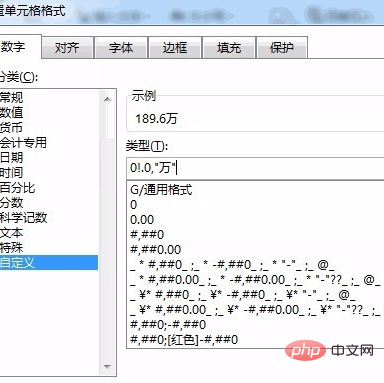Select the #,##0;-#,##0 format code
The image size is (384, 383).
(x=256, y=325)
